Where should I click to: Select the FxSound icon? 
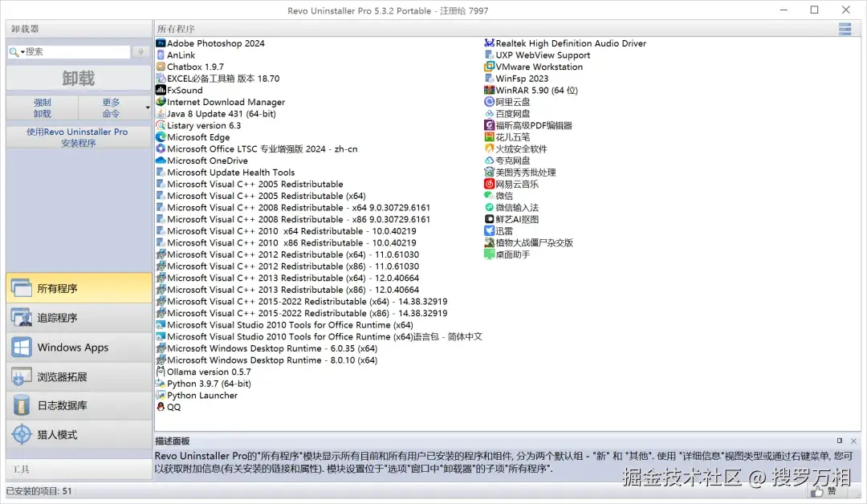point(161,90)
